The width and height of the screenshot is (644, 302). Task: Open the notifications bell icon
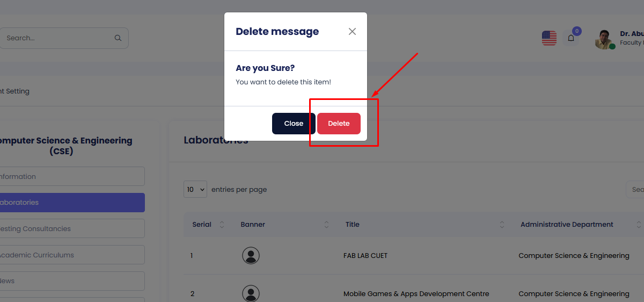(571, 38)
